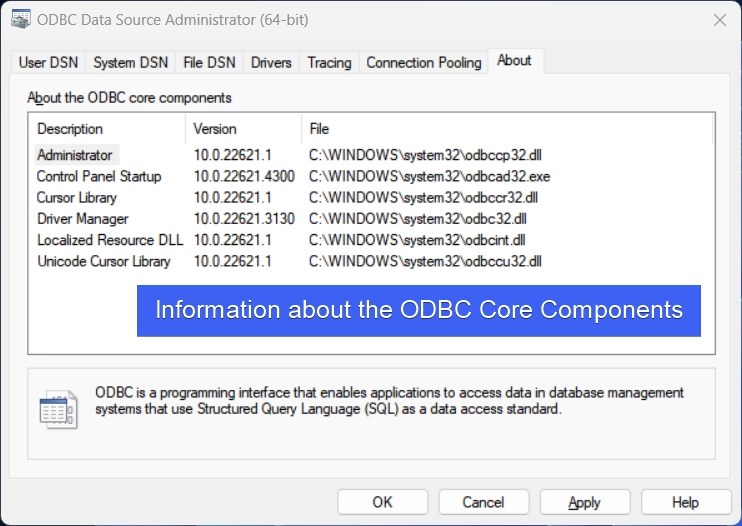Image resolution: width=742 pixels, height=526 pixels.
Task: Click the odbcint.dll file path
Action: [x=417, y=240]
